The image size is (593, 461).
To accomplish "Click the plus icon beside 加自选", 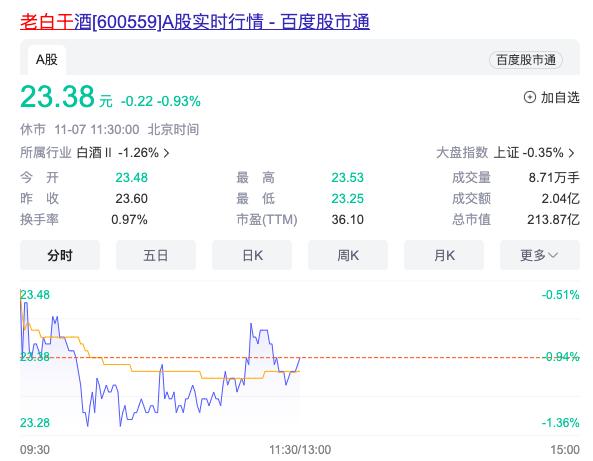I will [529, 97].
